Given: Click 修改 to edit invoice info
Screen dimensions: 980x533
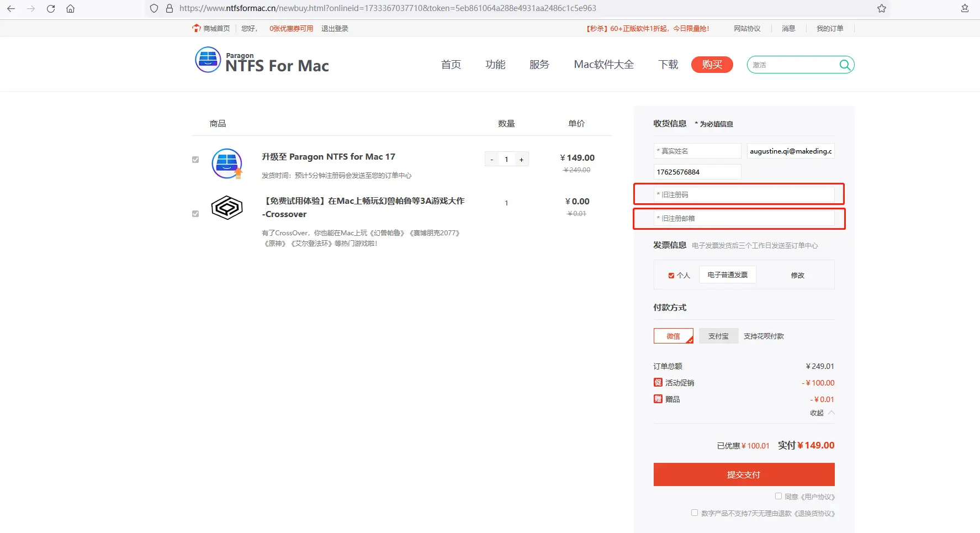Looking at the screenshot, I should tap(798, 276).
